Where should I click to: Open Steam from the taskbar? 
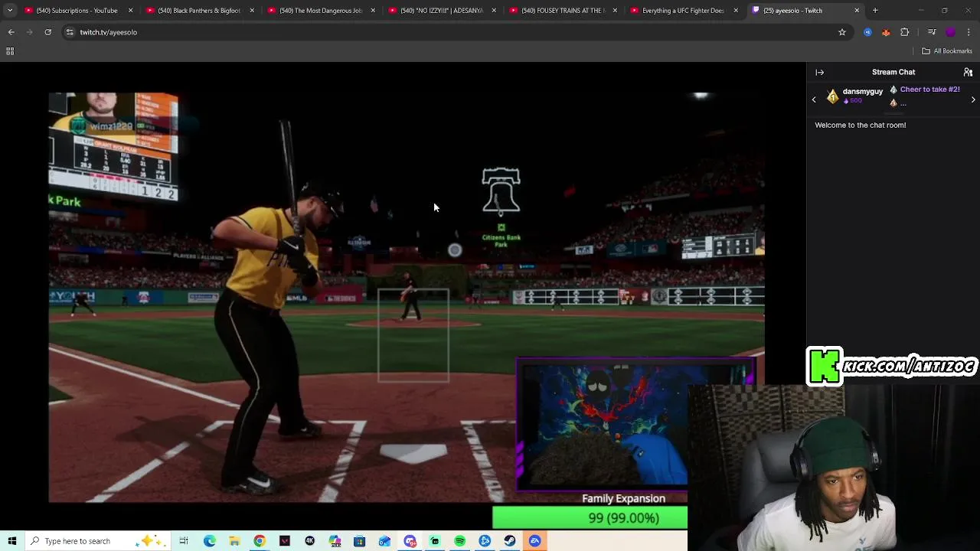click(510, 541)
